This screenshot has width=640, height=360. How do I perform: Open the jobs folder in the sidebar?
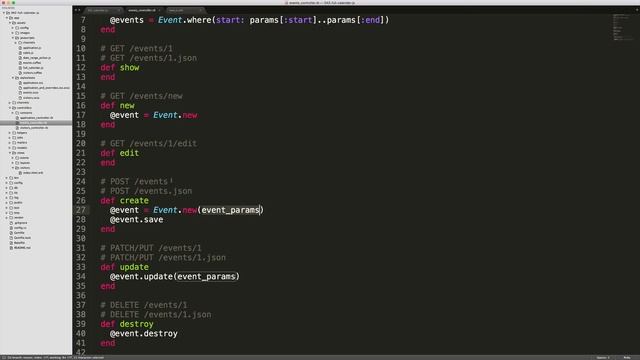[x=20, y=138]
